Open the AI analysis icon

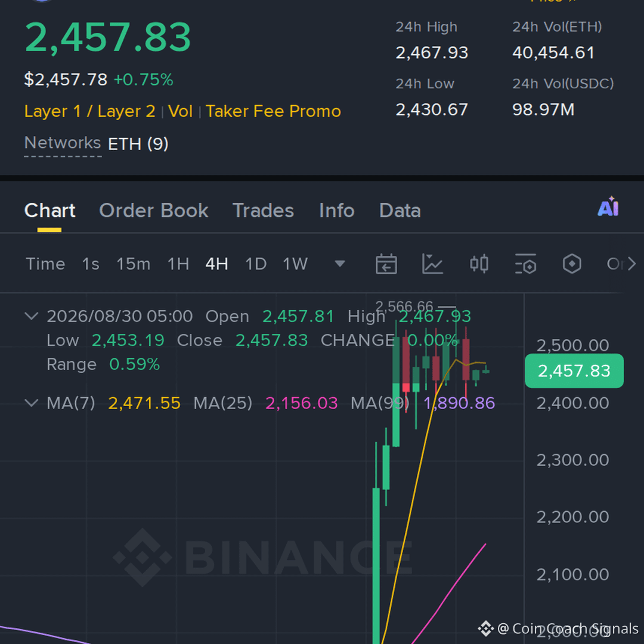pyautogui.click(x=608, y=206)
